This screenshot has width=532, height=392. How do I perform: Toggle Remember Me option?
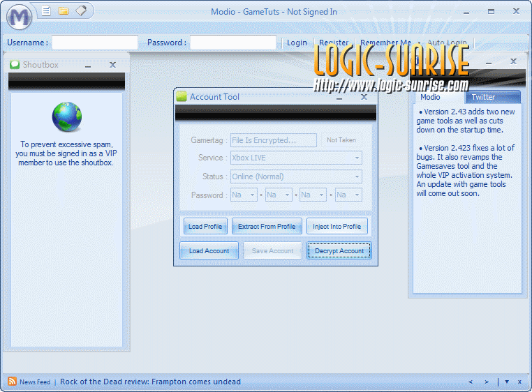coord(386,43)
